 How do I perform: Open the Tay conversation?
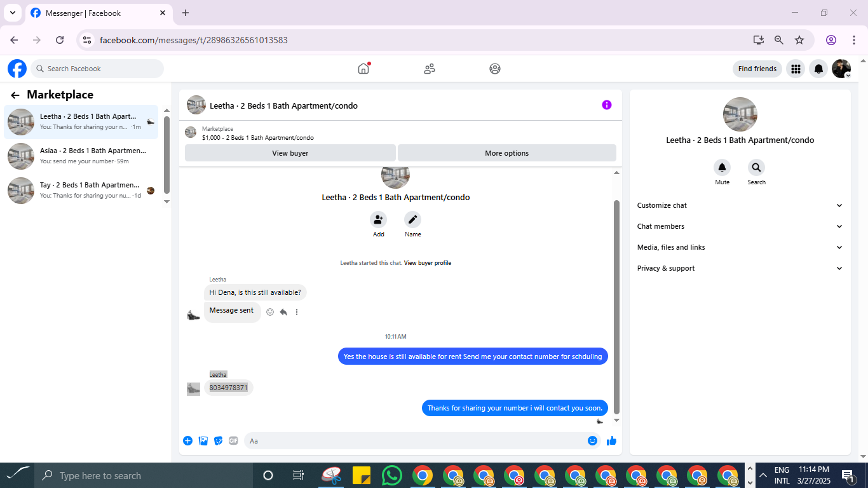[x=81, y=191]
